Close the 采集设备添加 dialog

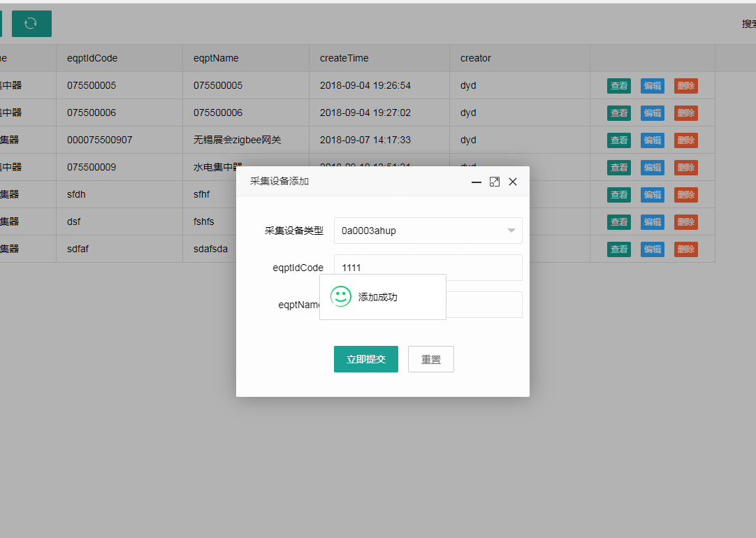tap(513, 182)
